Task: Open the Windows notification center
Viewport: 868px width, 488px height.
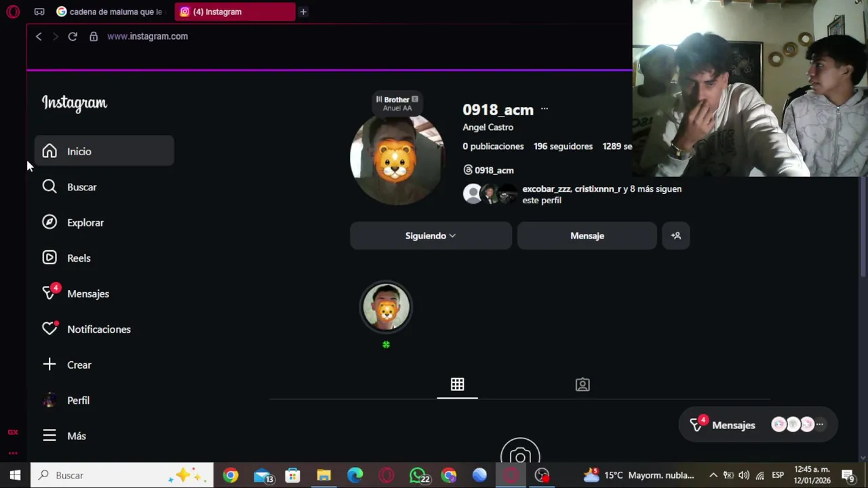Action: pyautogui.click(x=848, y=476)
